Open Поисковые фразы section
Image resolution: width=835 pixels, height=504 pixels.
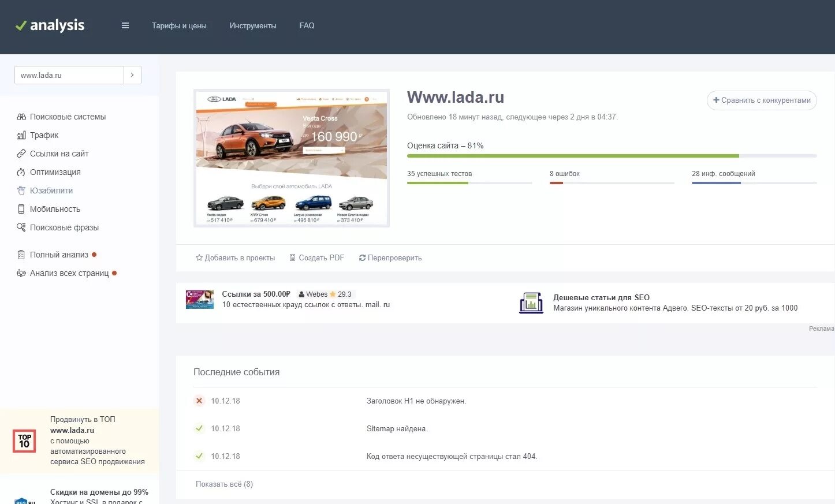point(64,227)
